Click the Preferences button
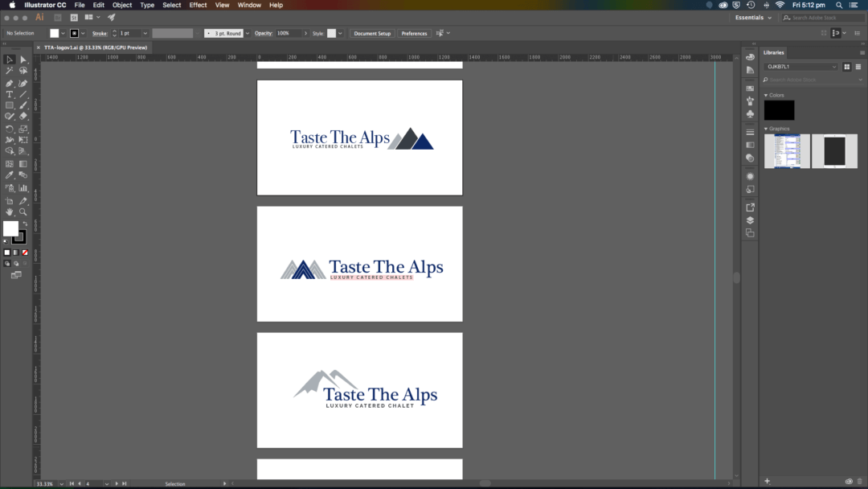Viewport: 868px width, 489px height. pyautogui.click(x=414, y=33)
